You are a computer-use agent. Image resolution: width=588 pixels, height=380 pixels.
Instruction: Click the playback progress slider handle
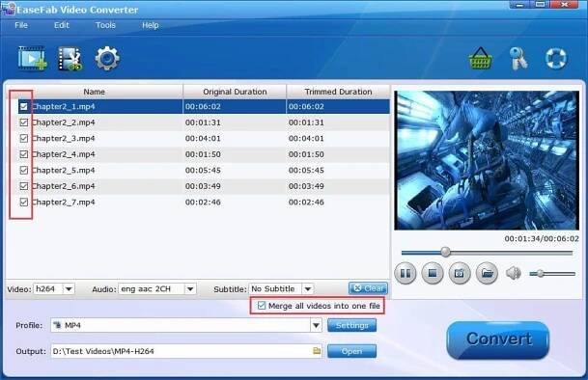[445, 252]
